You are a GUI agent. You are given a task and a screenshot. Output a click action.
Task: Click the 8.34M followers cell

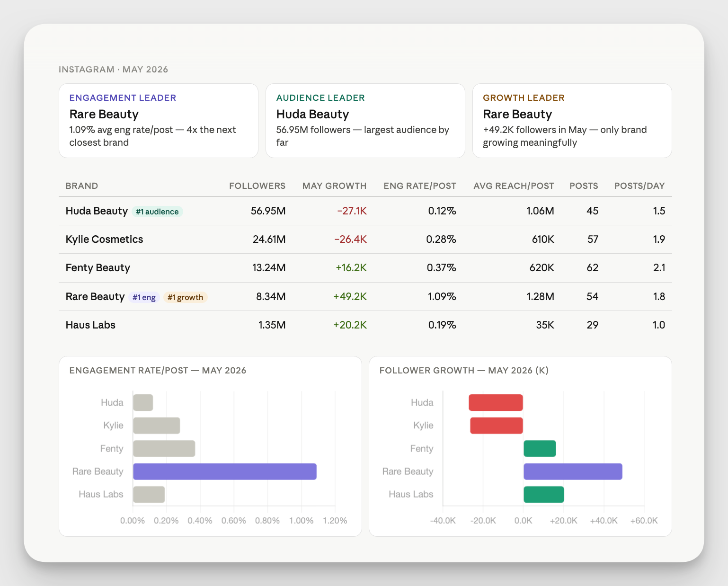point(271,297)
